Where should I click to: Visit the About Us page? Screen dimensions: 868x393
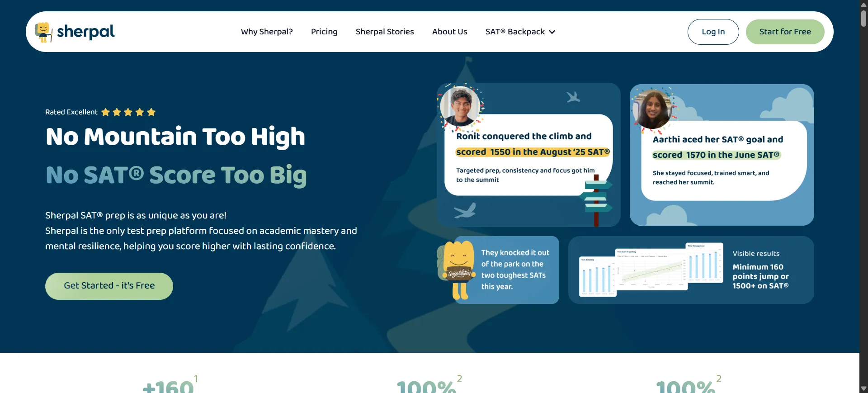[449, 32]
